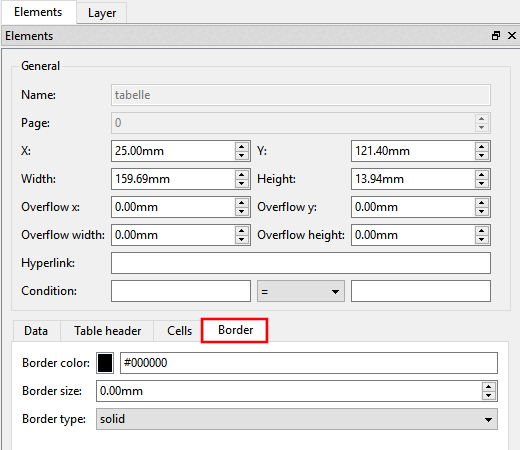Decrease the Y position value
This screenshot has height=450, width=520.
[482, 156]
